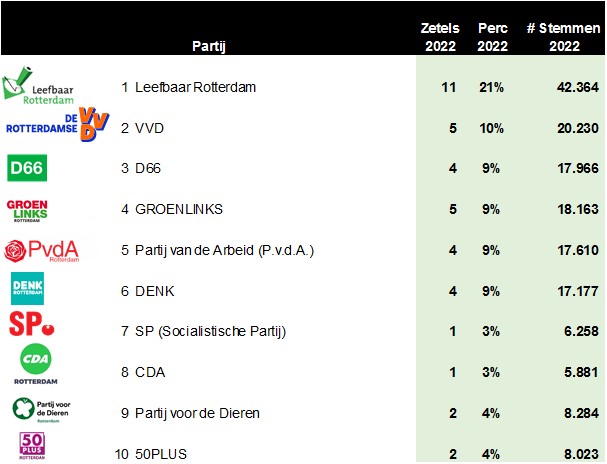This screenshot has height=464, width=607.
Task: Click the SP (Socialistische Partij) name
Action: point(211,331)
